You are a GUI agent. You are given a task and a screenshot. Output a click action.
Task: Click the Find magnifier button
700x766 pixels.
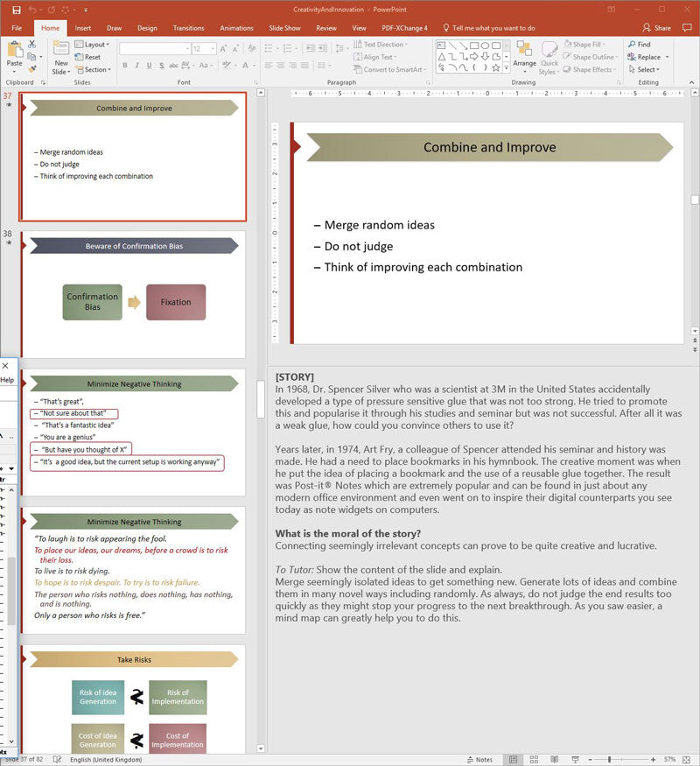640,45
